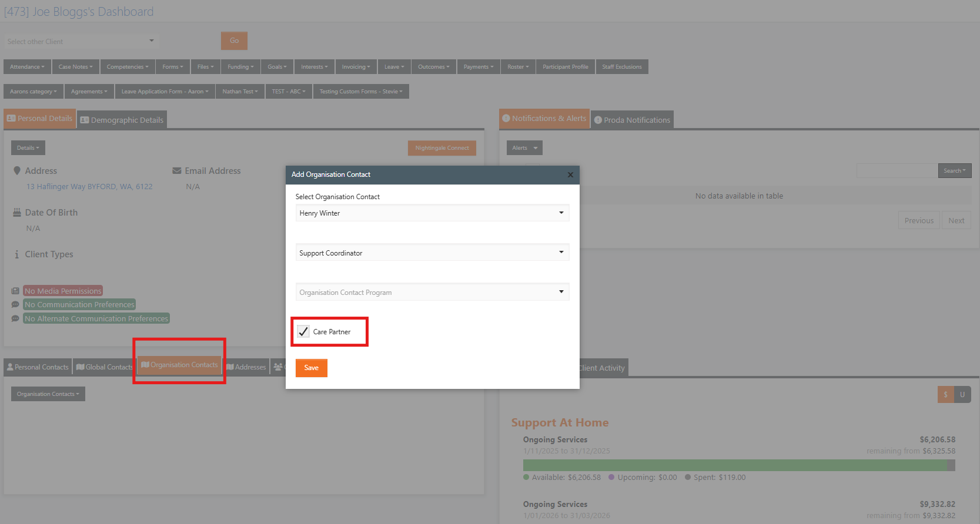Switch to the Personal Details tab
Viewport: 980px width, 524px height.
[x=39, y=119]
